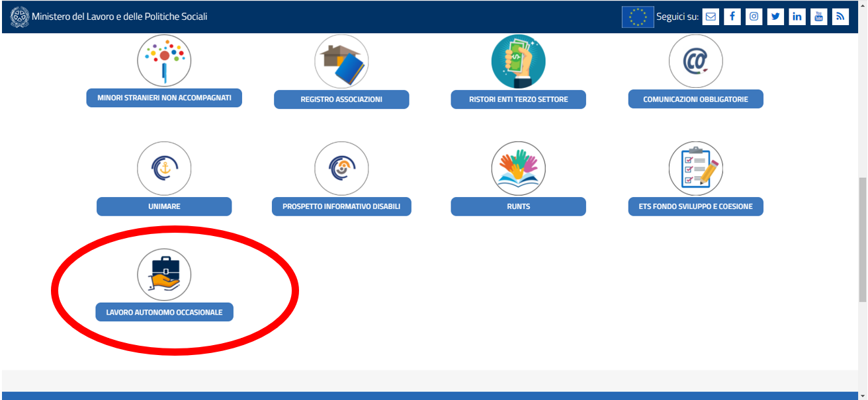Open the Comunicazioni Obbligatorie button
This screenshot has width=868, height=400.
(x=695, y=99)
